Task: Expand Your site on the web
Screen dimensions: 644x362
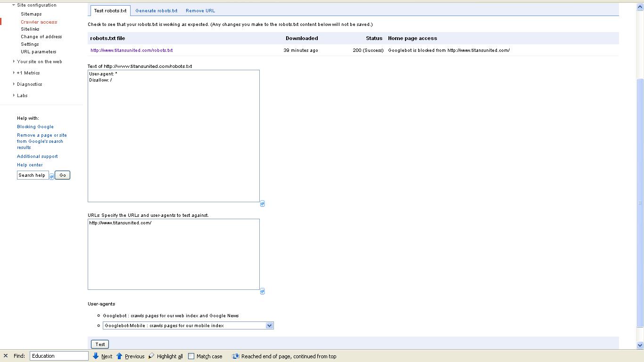Action: point(14,62)
